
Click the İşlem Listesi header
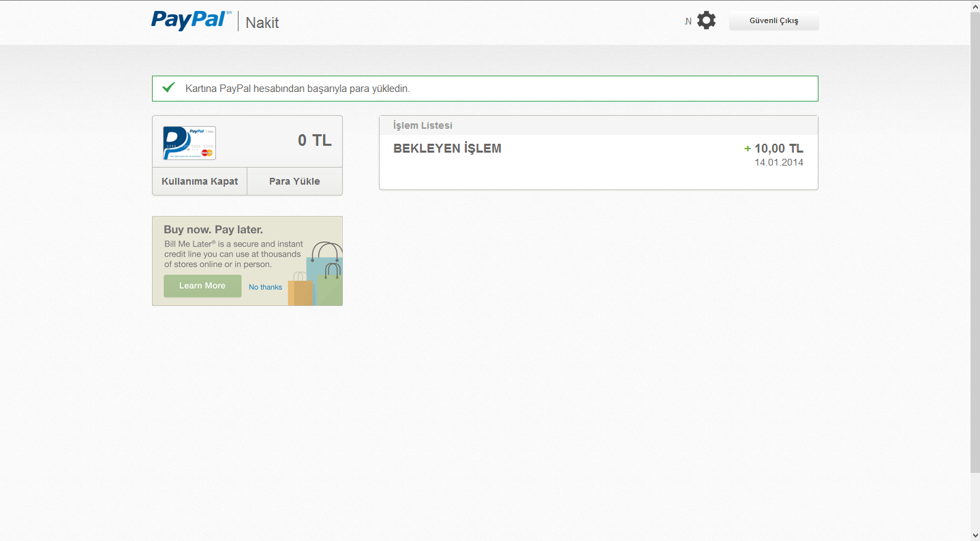click(x=423, y=125)
